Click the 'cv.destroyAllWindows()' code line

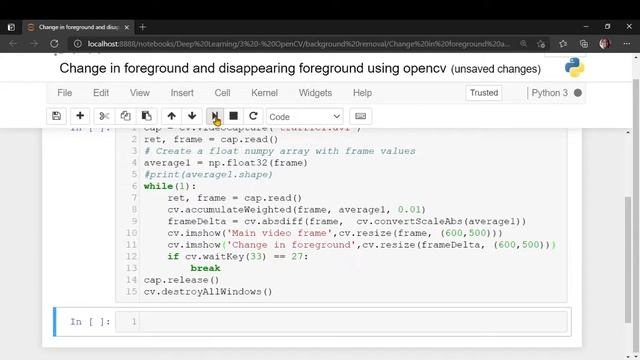(x=208, y=292)
